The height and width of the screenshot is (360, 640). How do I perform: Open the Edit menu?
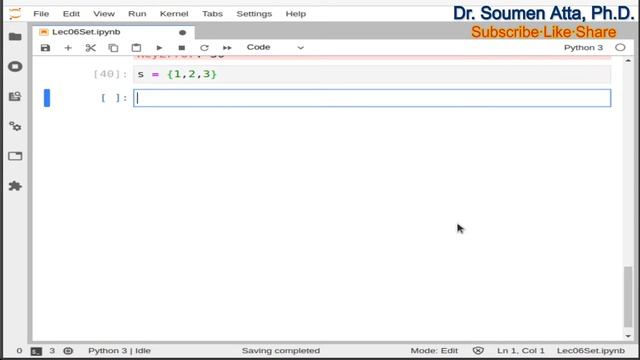pyautogui.click(x=71, y=13)
